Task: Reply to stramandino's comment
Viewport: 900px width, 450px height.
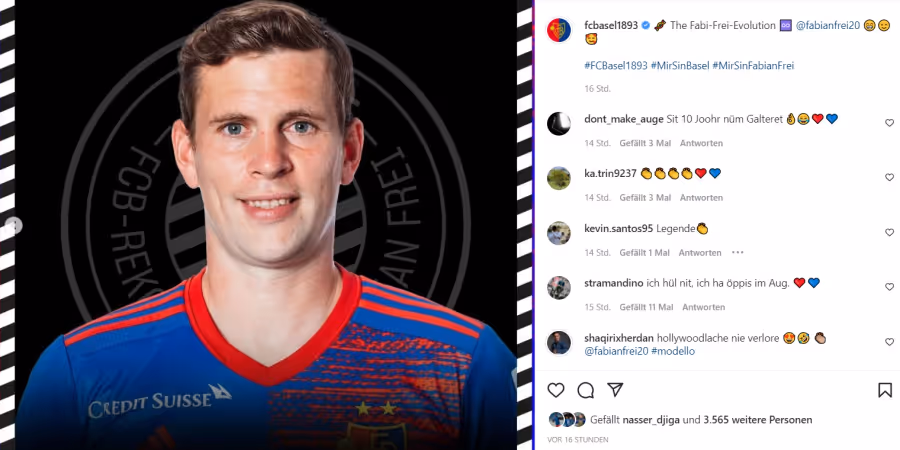Action: (703, 307)
